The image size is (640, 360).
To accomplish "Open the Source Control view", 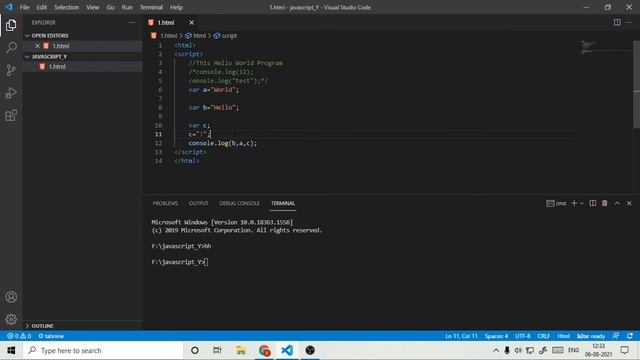I will click(11, 70).
